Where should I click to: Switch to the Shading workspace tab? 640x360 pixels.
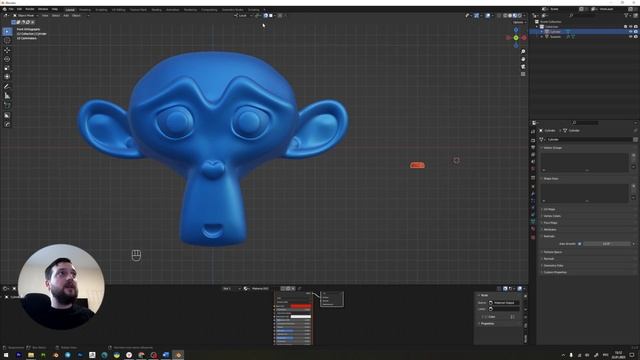tap(156, 9)
